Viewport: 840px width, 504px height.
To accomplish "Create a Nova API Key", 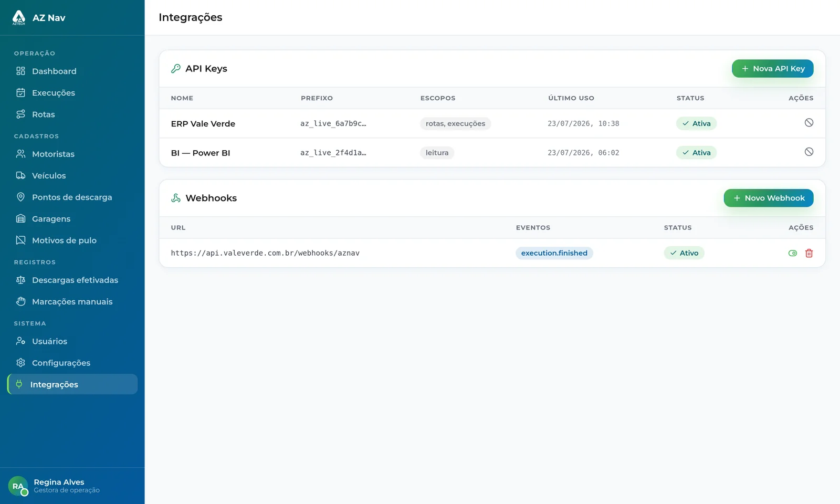I will [772, 68].
